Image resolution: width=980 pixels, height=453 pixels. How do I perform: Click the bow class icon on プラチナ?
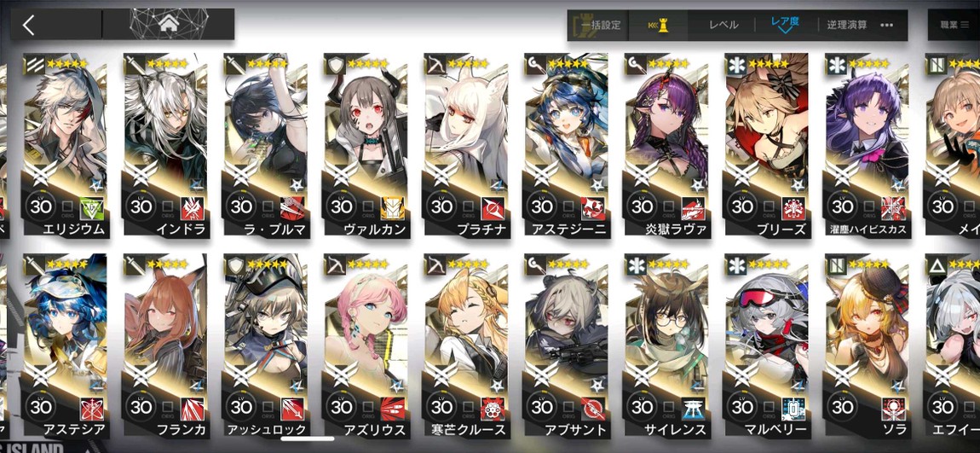point(435,64)
